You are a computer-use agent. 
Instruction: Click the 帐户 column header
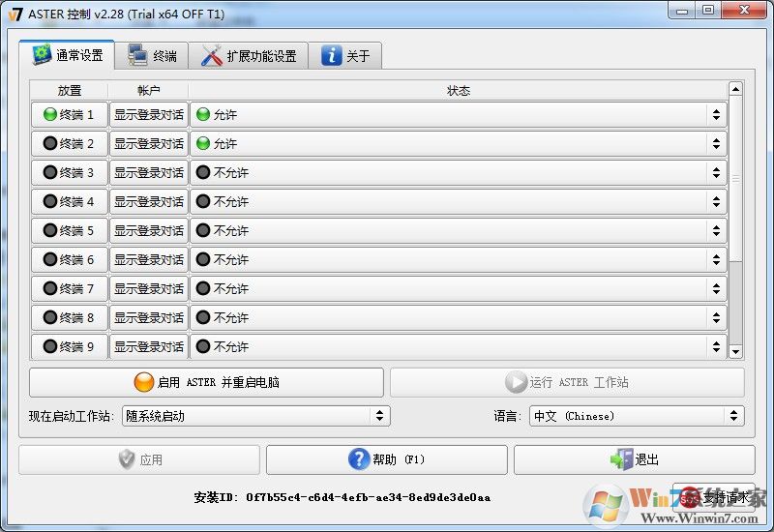(x=149, y=90)
